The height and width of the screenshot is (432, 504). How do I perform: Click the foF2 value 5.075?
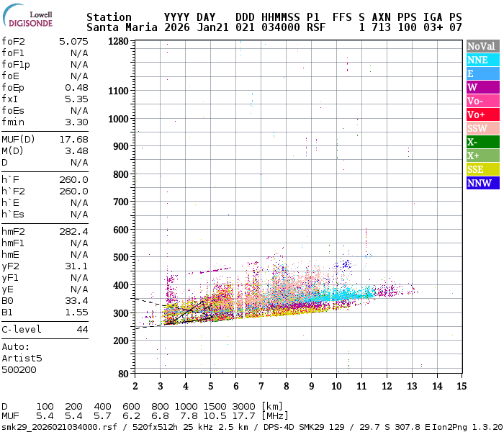click(x=73, y=42)
